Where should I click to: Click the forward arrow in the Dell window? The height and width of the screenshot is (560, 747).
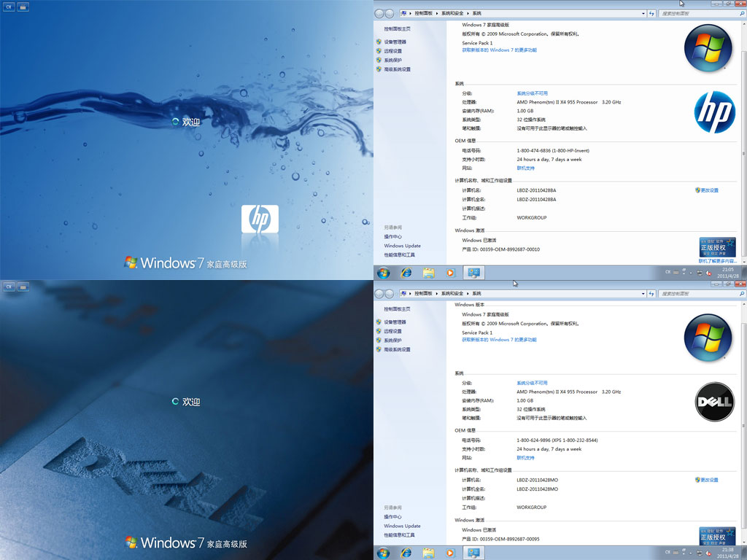(390, 294)
